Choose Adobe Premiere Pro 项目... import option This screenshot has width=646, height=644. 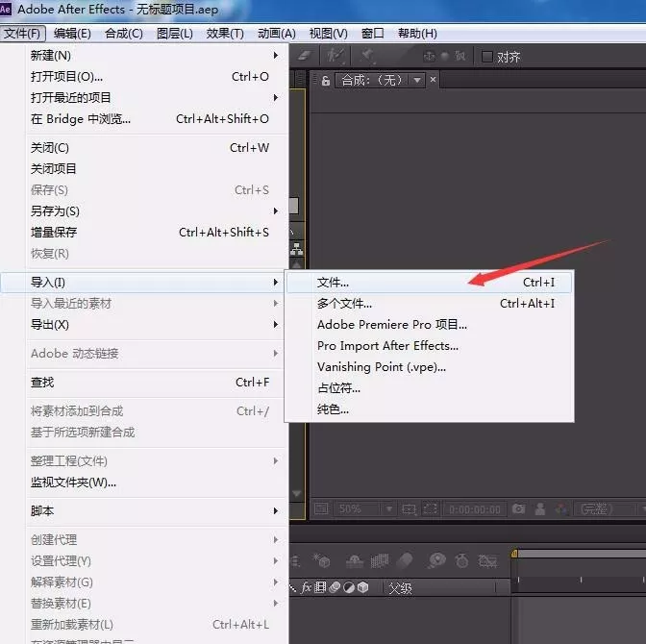(429, 325)
